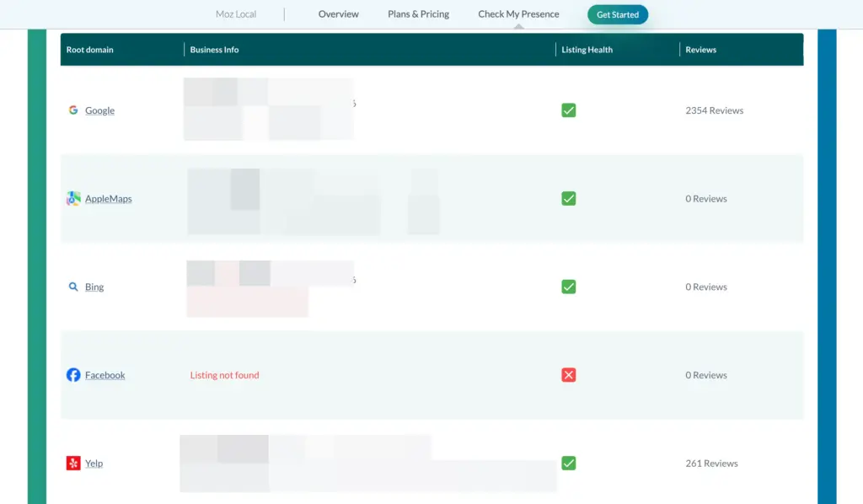
Task: Click the Get Started button
Action: 618,15
